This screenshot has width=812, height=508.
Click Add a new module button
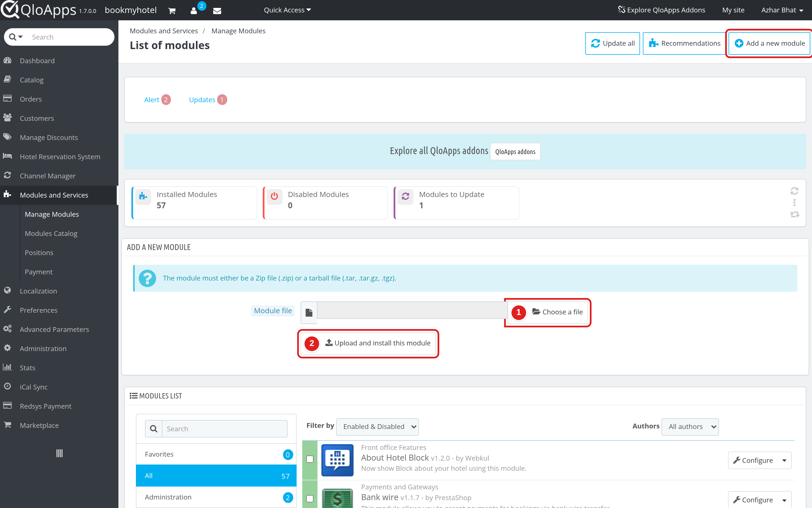(769, 43)
